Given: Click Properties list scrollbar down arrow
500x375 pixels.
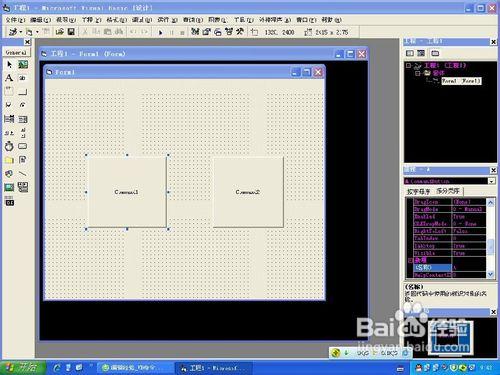Looking at the screenshot, I should point(490,274).
